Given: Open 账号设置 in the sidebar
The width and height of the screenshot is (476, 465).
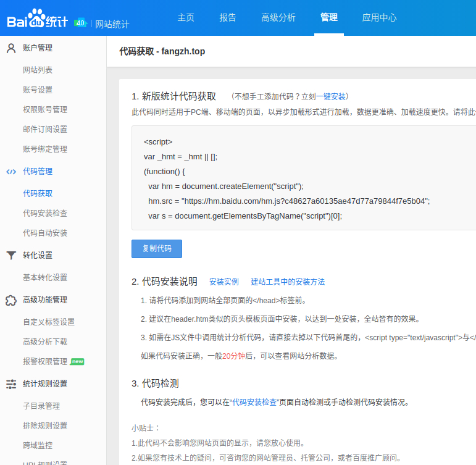Looking at the screenshot, I should pos(38,90).
